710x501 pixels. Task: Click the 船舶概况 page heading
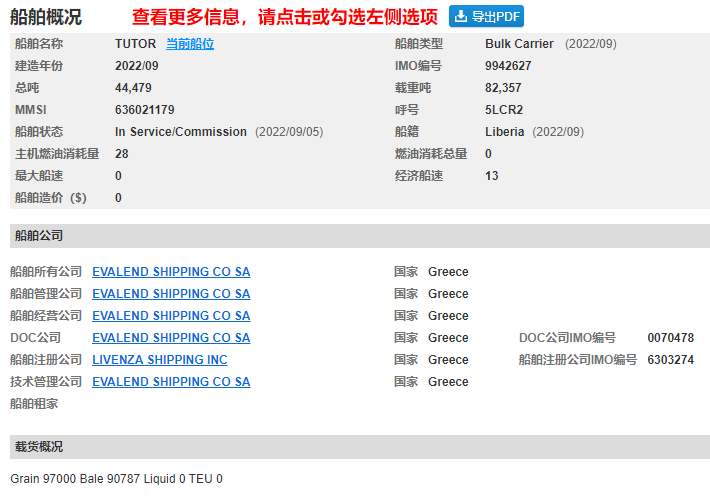(x=46, y=17)
